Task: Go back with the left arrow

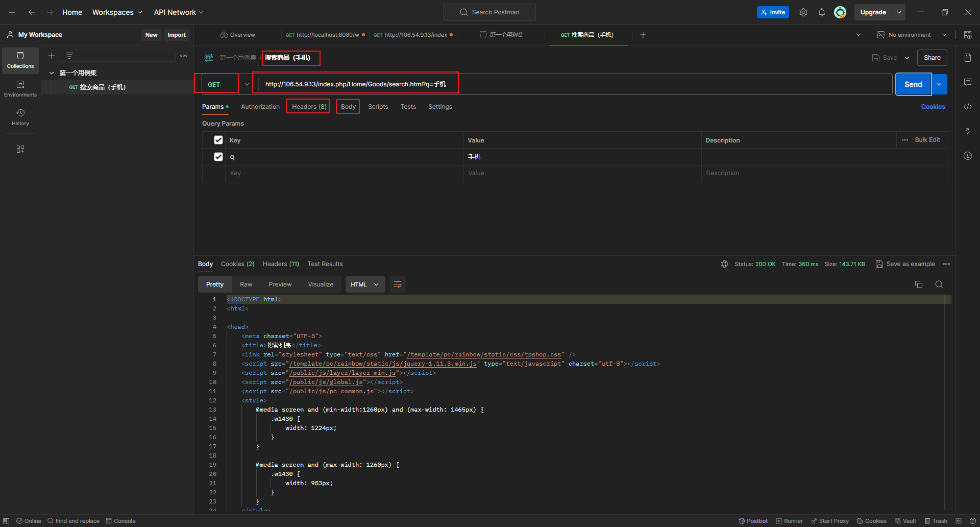Action: point(32,12)
